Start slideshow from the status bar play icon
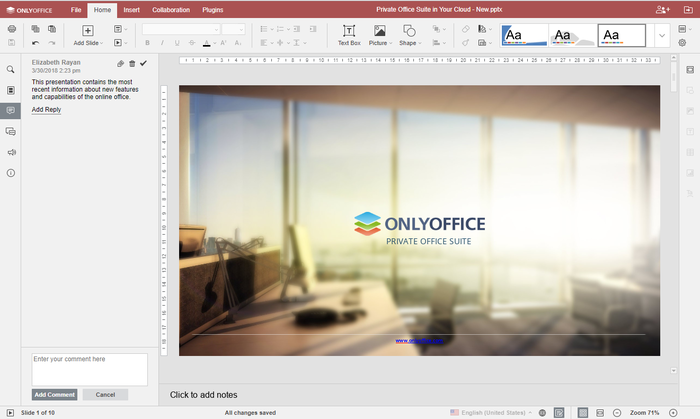Image resolution: width=700 pixels, height=419 pixels. [x=10, y=413]
